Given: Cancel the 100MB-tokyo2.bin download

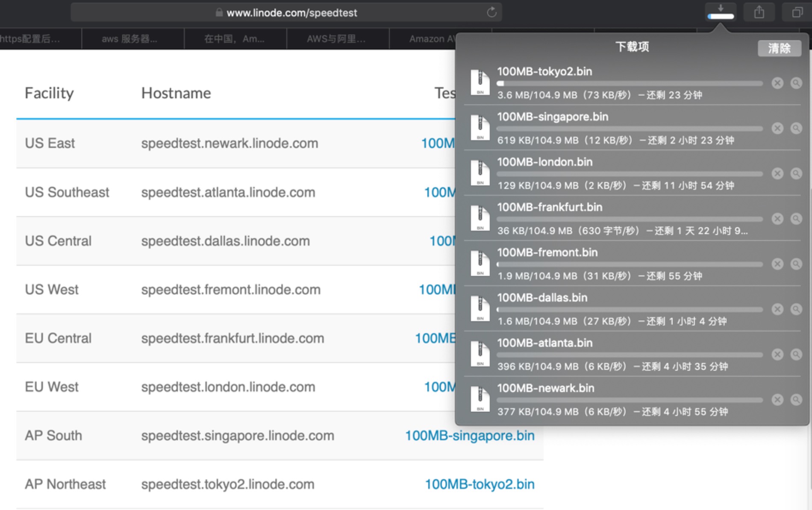Looking at the screenshot, I should (x=777, y=83).
